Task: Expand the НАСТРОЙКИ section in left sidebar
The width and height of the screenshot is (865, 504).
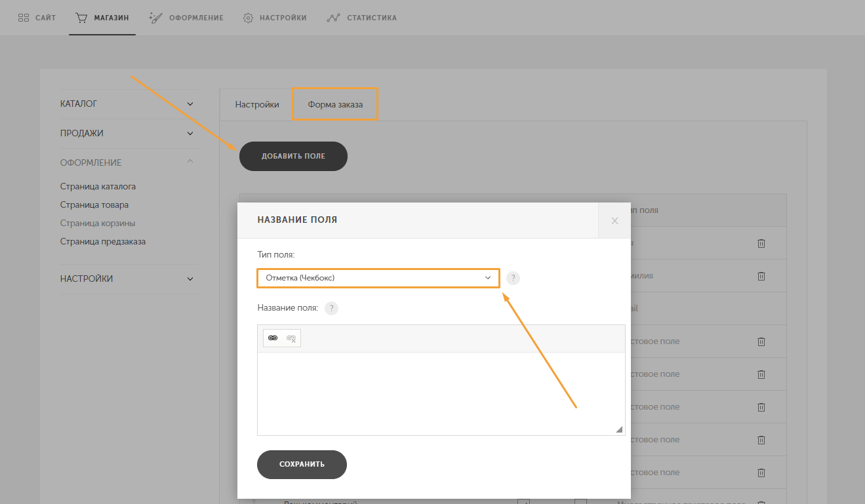Action: point(190,279)
